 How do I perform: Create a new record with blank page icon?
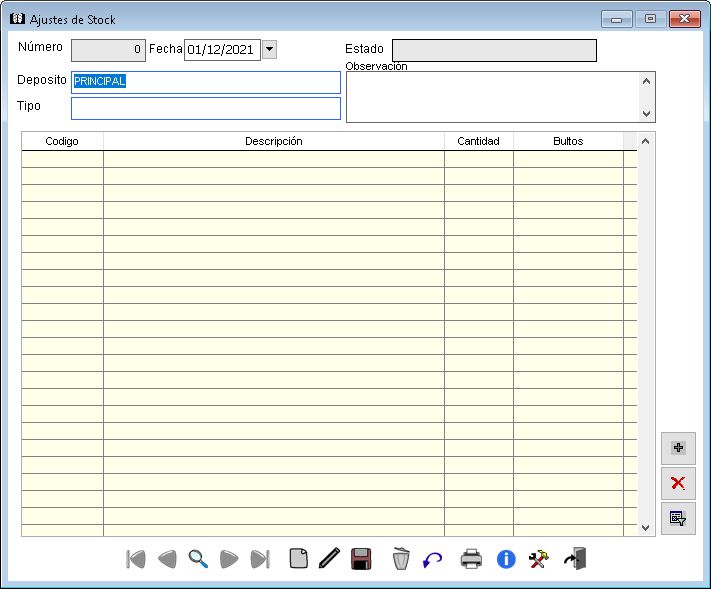tap(298, 559)
